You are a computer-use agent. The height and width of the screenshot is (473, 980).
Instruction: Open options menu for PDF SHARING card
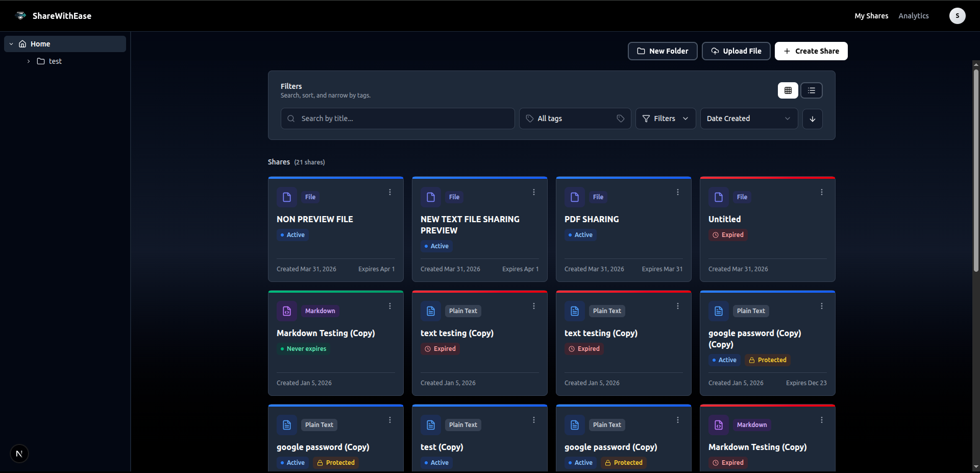coord(678,192)
